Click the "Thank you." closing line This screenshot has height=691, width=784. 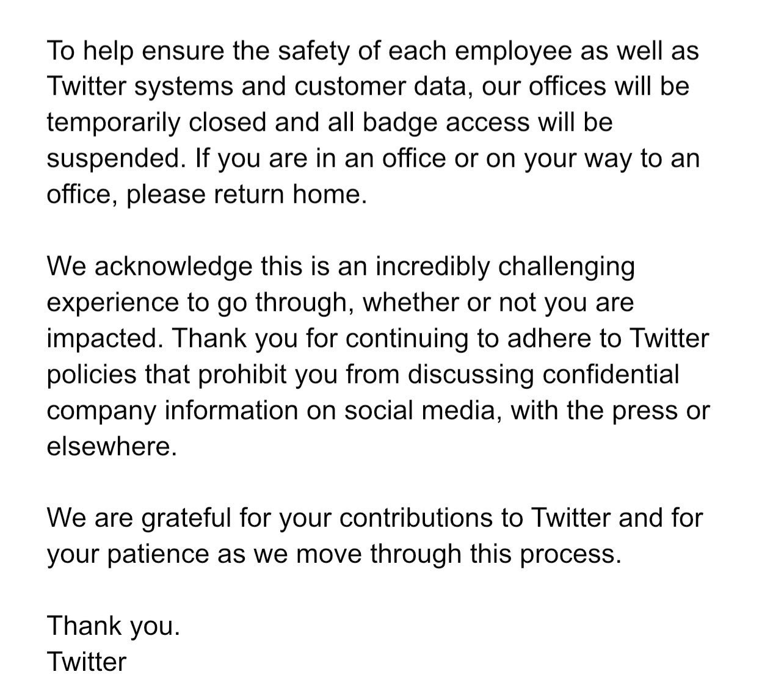click(x=114, y=626)
